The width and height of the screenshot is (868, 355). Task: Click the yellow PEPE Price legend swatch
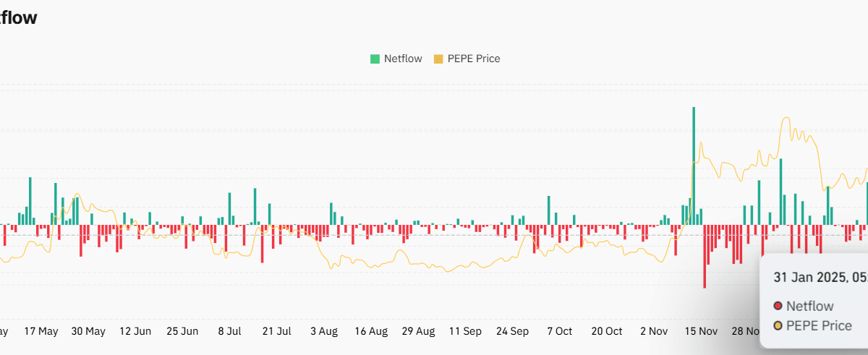[438, 59]
